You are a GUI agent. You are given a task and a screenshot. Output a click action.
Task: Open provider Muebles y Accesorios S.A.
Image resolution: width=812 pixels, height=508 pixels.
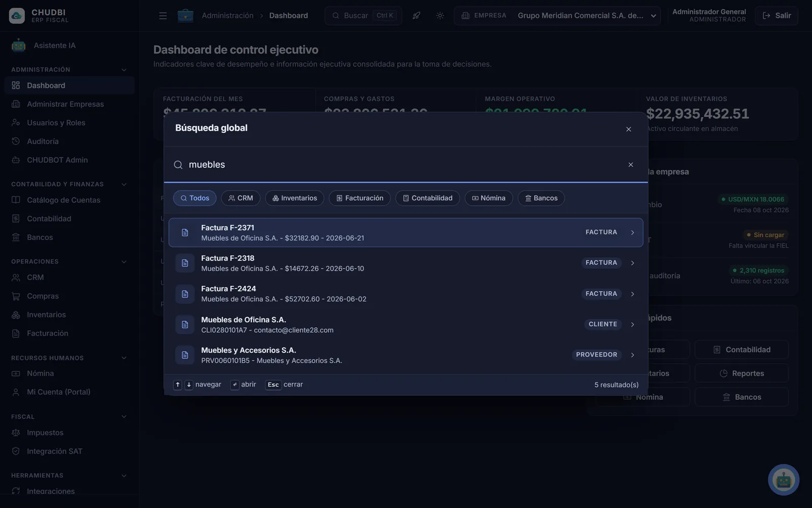click(405, 355)
